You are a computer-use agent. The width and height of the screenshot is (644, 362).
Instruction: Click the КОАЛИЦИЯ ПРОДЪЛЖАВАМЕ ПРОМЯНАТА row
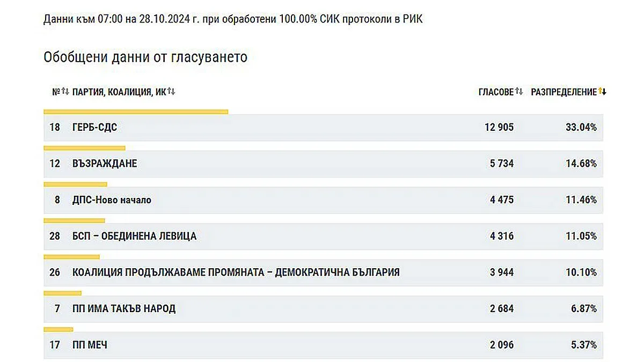pos(236,272)
